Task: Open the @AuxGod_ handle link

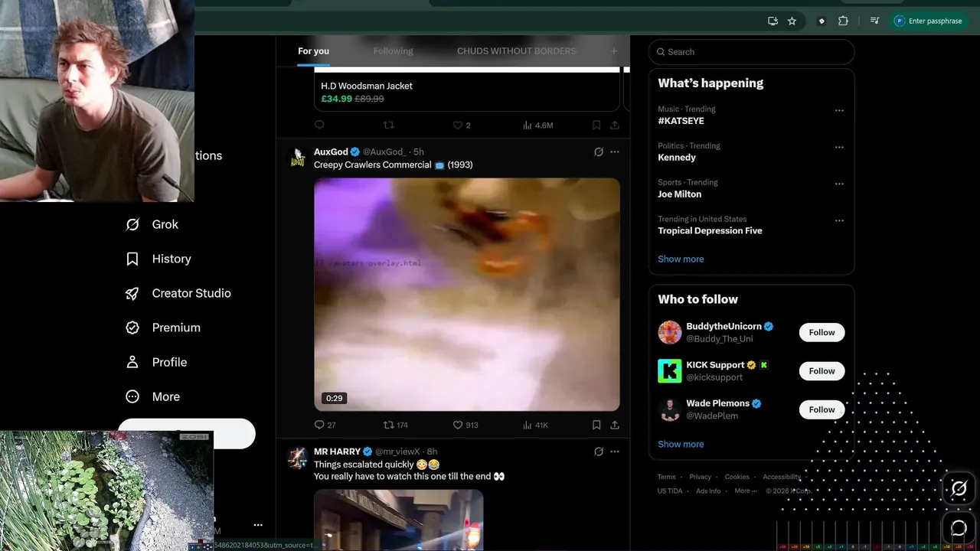Action: (x=384, y=152)
